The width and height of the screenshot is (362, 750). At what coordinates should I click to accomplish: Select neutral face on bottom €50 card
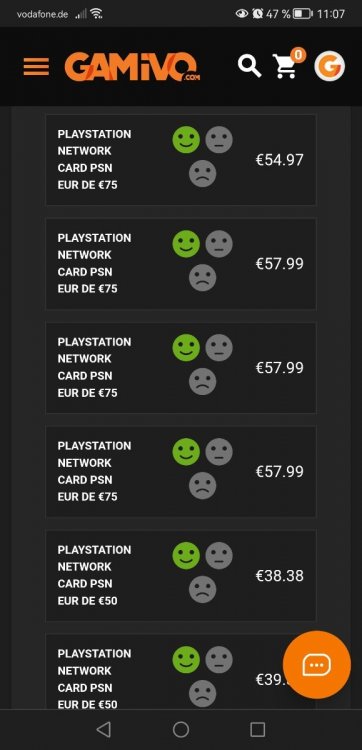point(219,660)
